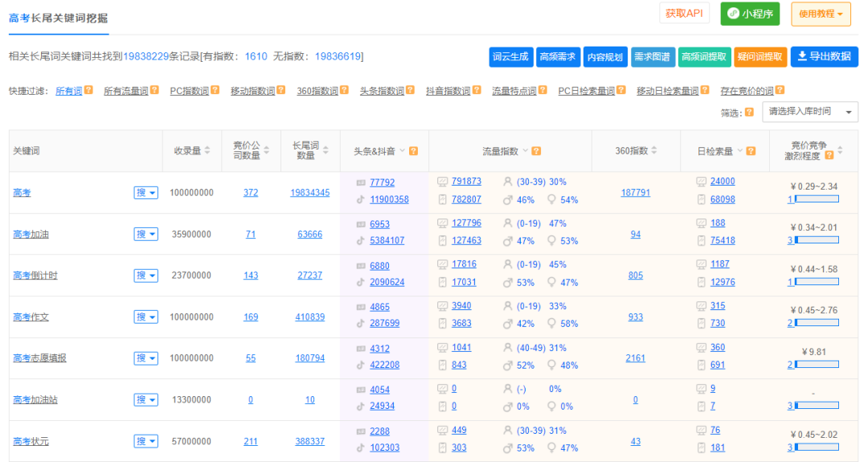Open 抖音 value 11900358 link
This screenshot has height=462, width=868.
click(389, 199)
